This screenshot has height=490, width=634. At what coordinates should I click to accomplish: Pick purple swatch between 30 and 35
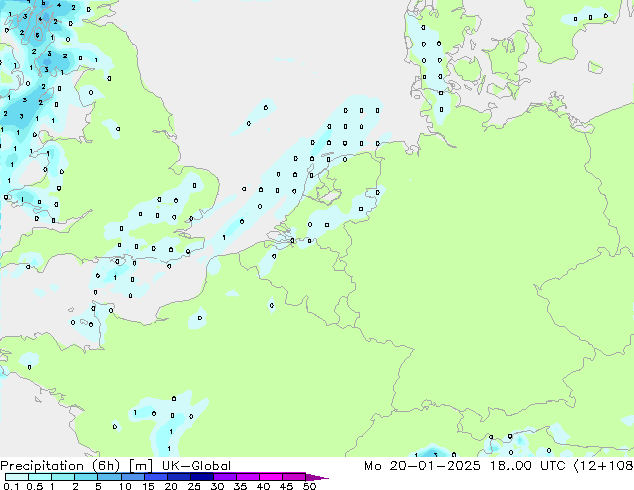[224, 477]
